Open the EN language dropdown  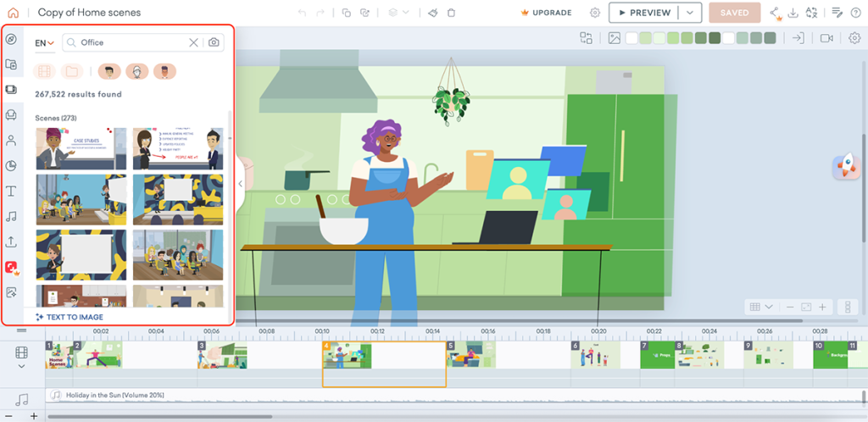pos(45,43)
